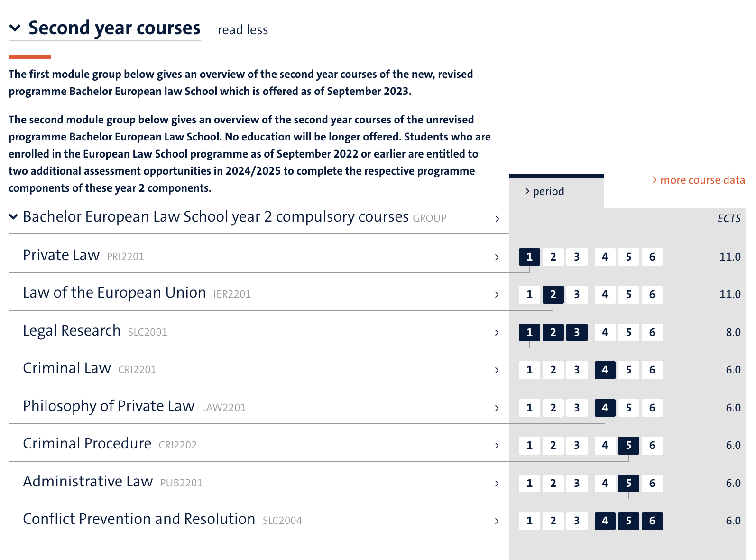Open more course data view
Viewport: 756px width, 560px height.
coord(698,180)
